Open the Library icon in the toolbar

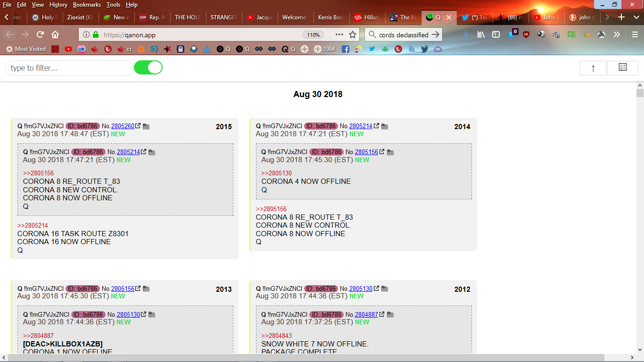tap(481, 34)
